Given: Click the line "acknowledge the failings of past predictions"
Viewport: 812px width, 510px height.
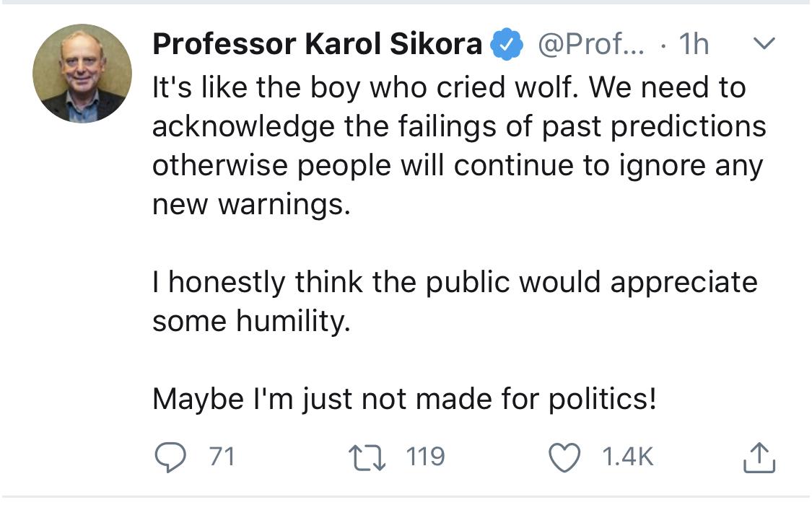Looking at the screenshot, I should point(459,127).
